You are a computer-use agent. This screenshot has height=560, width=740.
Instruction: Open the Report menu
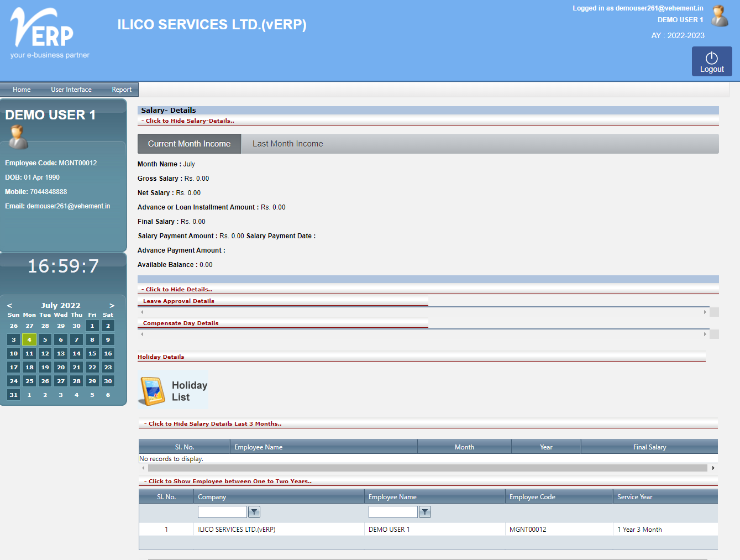click(x=122, y=90)
